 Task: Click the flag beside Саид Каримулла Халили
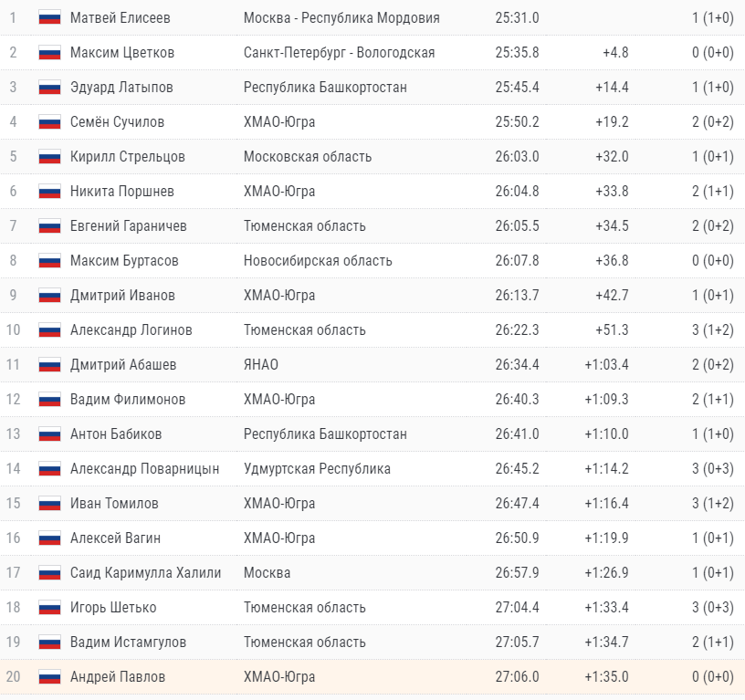pos(49,573)
